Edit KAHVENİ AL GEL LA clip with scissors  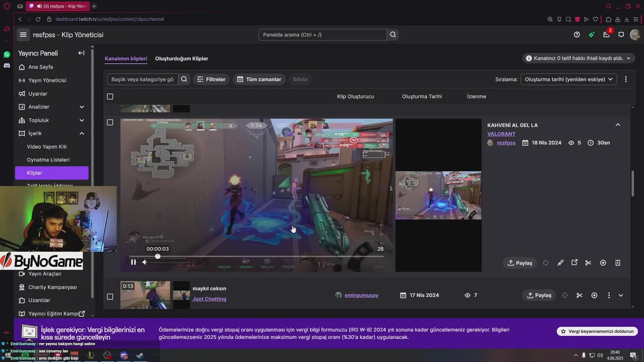[588, 263]
